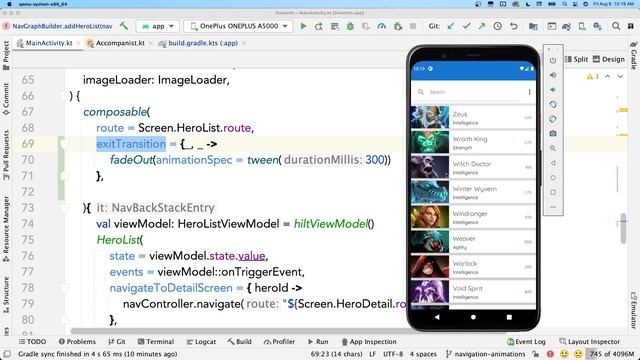
Task: Switch editor to Design view
Action: [x=609, y=59]
